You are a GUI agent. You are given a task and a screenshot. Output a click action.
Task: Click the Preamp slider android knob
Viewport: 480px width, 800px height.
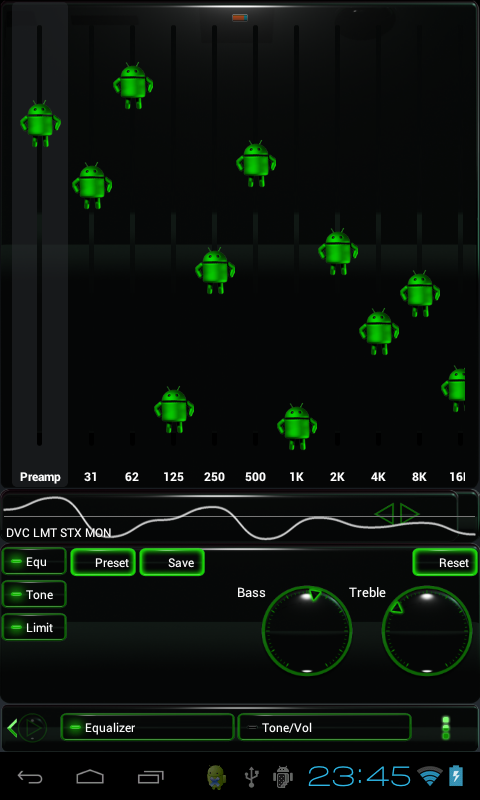40,124
